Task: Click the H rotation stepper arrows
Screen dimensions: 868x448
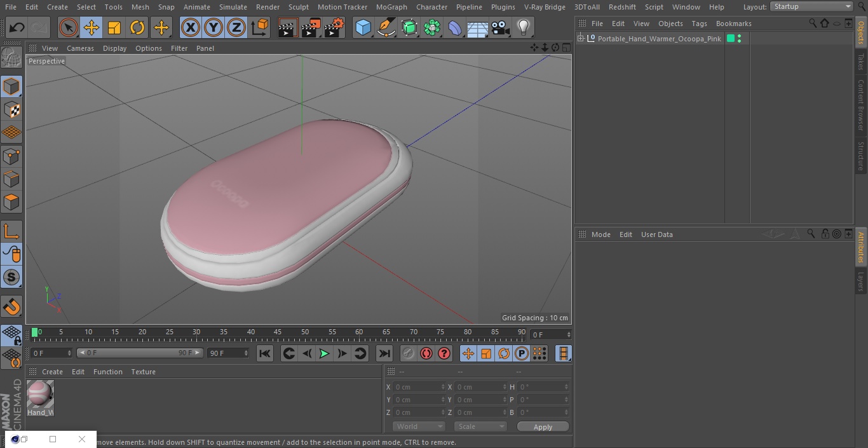Action: [x=566, y=387]
